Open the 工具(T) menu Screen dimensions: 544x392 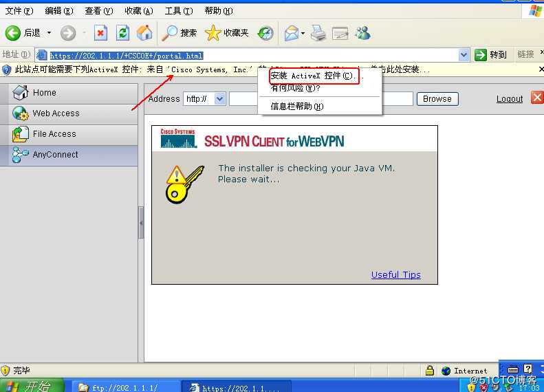[x=179, y=11]
